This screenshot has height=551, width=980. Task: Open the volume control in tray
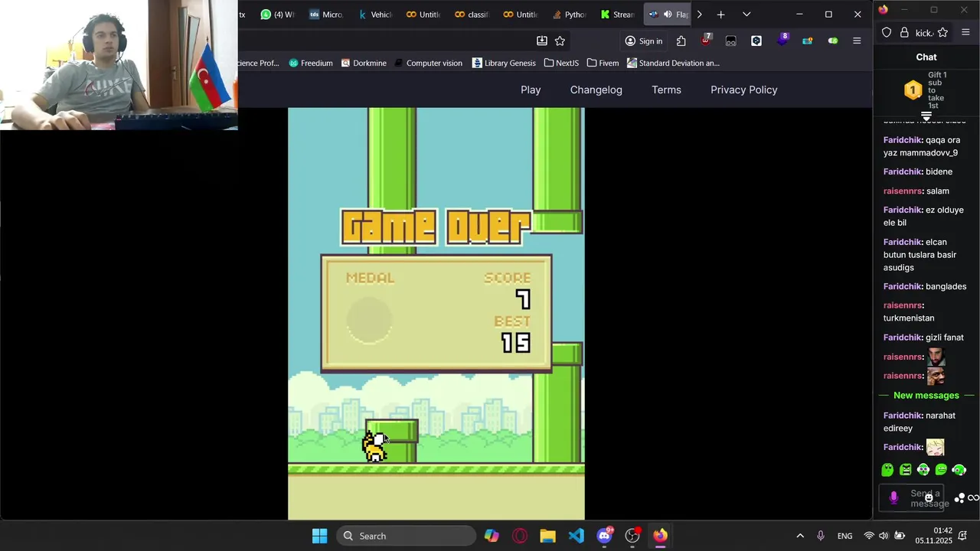(x=884, y=536)
